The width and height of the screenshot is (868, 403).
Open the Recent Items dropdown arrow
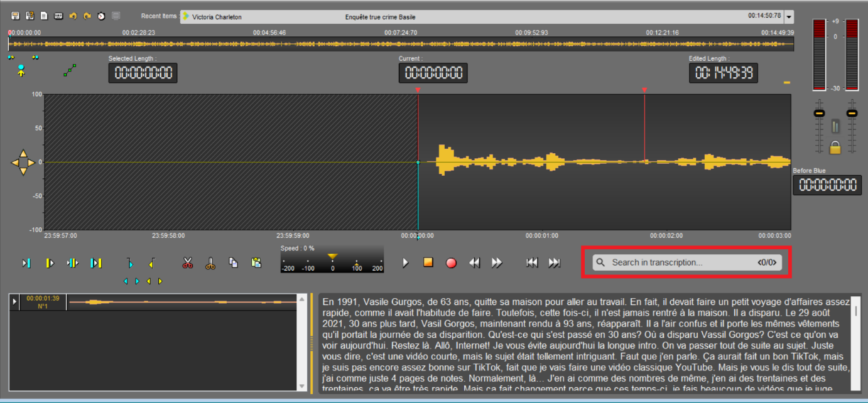[789, 17]
